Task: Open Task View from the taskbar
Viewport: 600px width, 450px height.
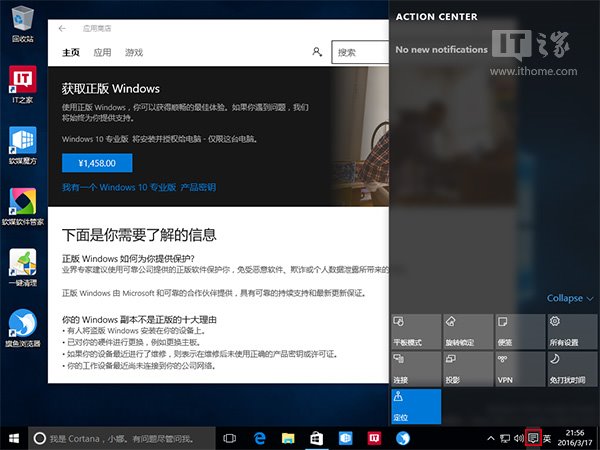Action: coord(230,439)
